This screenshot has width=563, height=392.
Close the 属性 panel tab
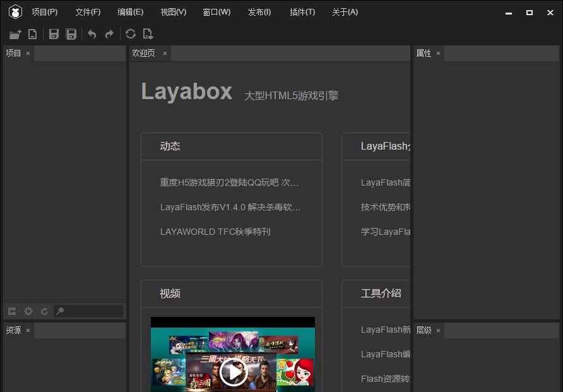coord(438,54)
